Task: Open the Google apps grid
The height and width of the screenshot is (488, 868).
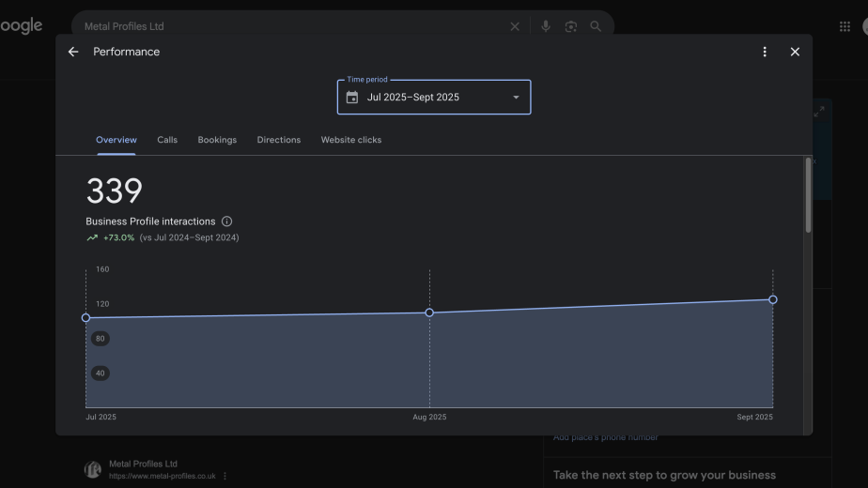Action: (845, 26)
